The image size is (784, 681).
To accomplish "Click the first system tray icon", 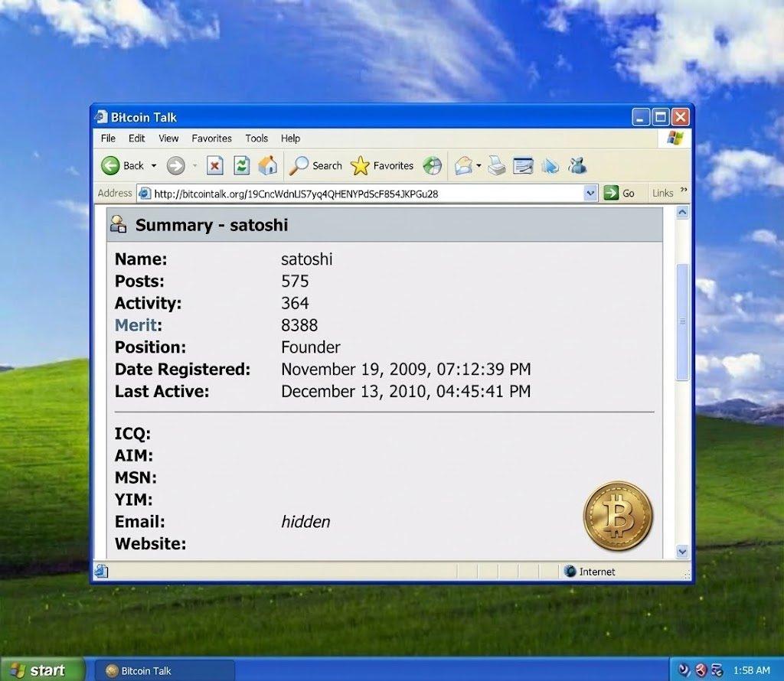I will (x=684, y=670).
